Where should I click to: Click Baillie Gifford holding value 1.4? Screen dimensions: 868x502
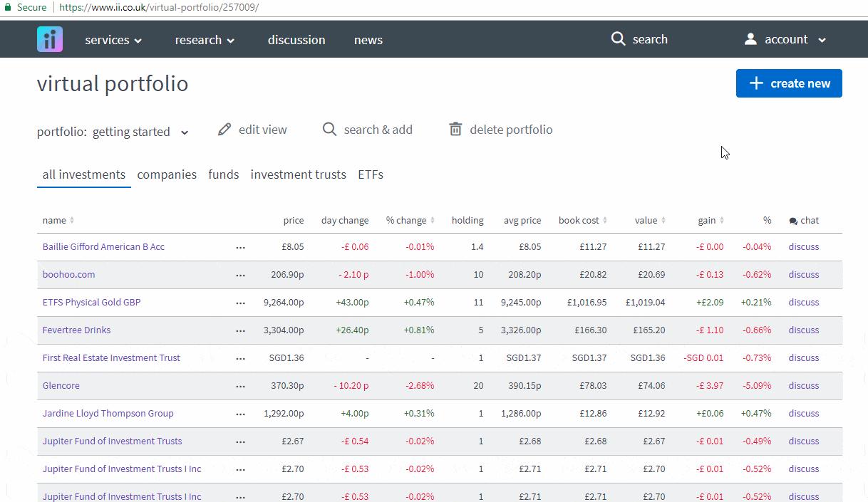coord(477,247)
